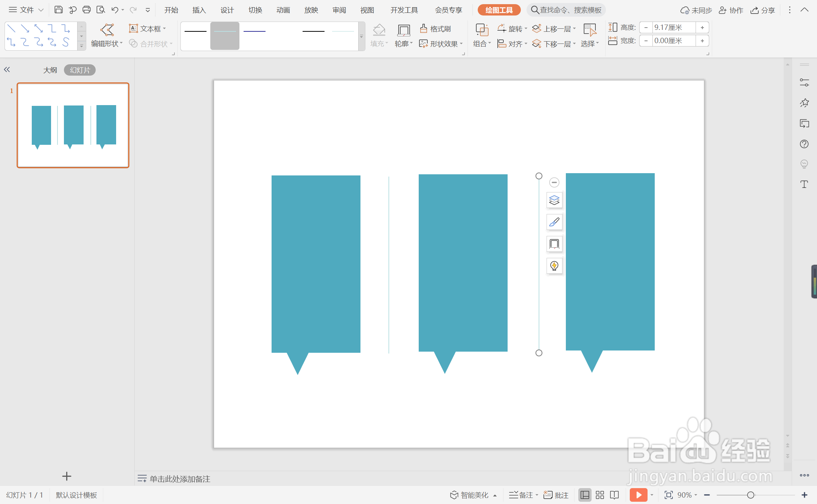
Task: Select slide 1 thumbnail in the panel
Action: [73, 125]
